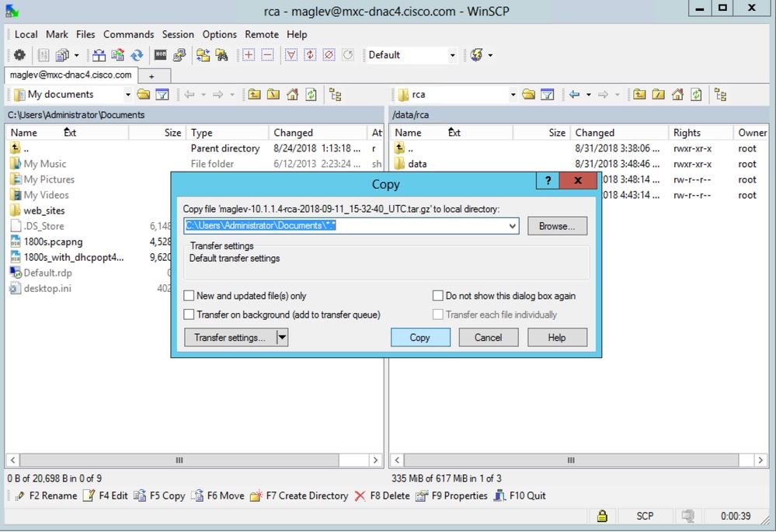
Task: Click the Clear selection icon
Action: point(329,55)
